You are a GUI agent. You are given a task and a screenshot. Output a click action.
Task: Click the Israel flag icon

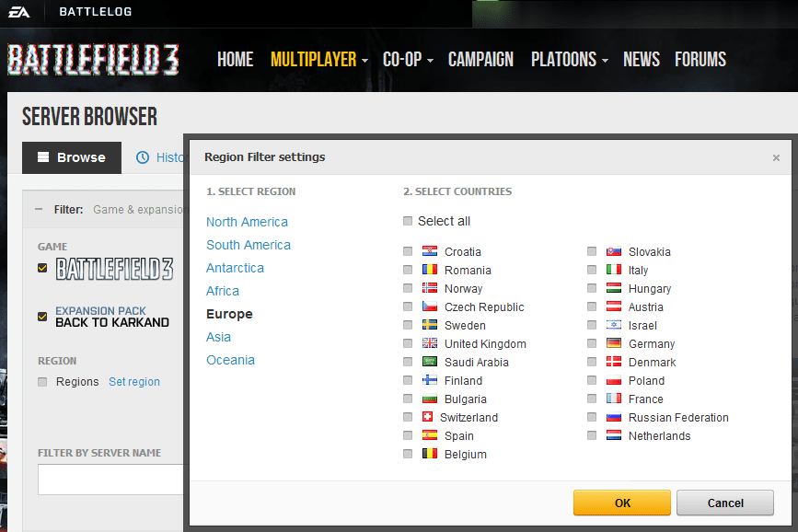614,325
